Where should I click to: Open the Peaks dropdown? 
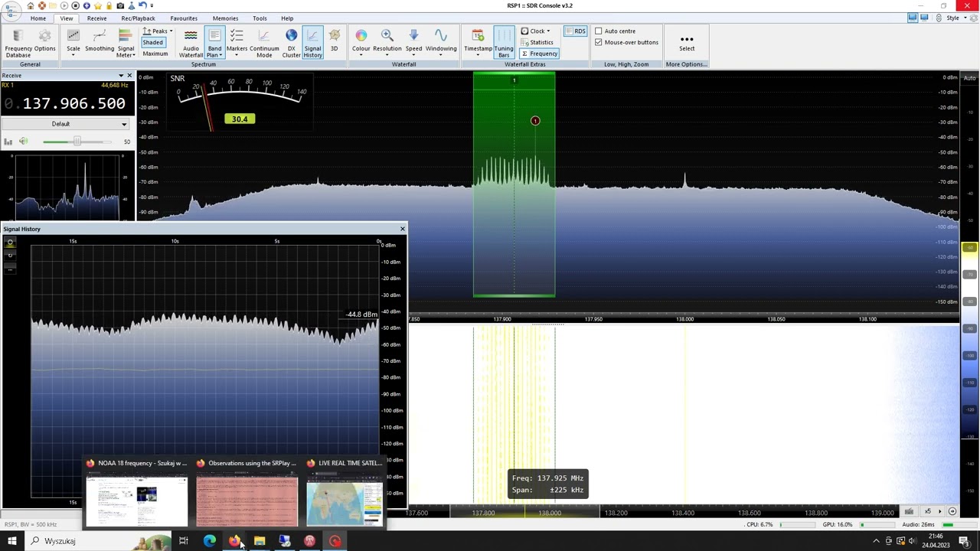[x=158, y=31]
